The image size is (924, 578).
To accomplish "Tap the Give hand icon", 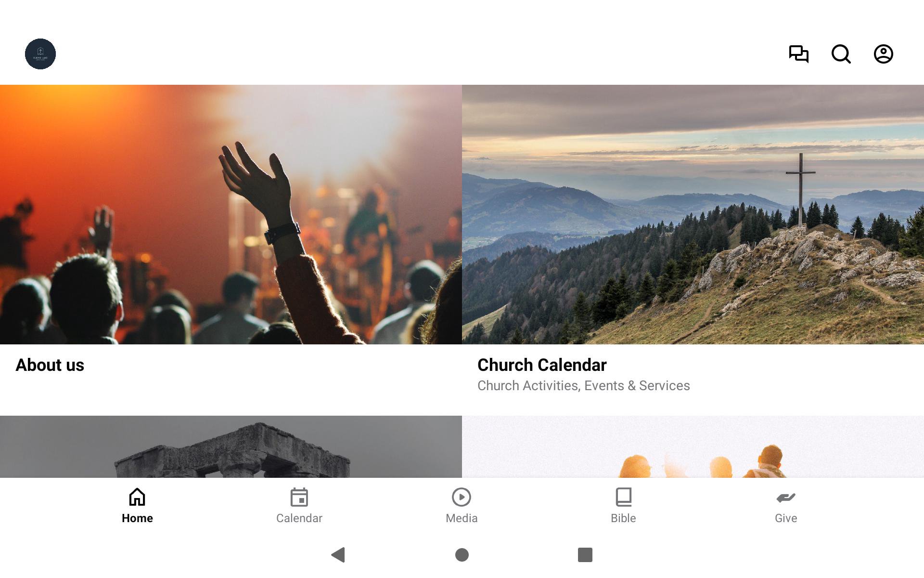I will point(786,497).
